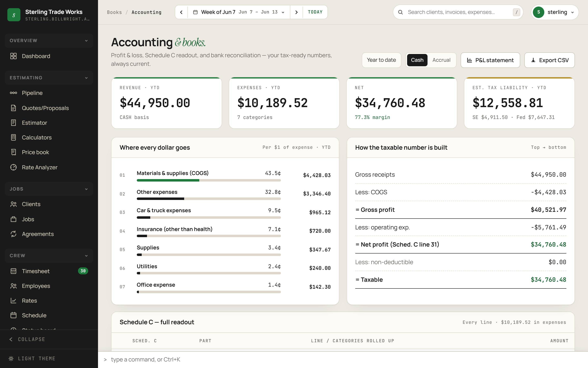
Task: Click the Net $34,760.48 card
Action: [x=402, y=103]
